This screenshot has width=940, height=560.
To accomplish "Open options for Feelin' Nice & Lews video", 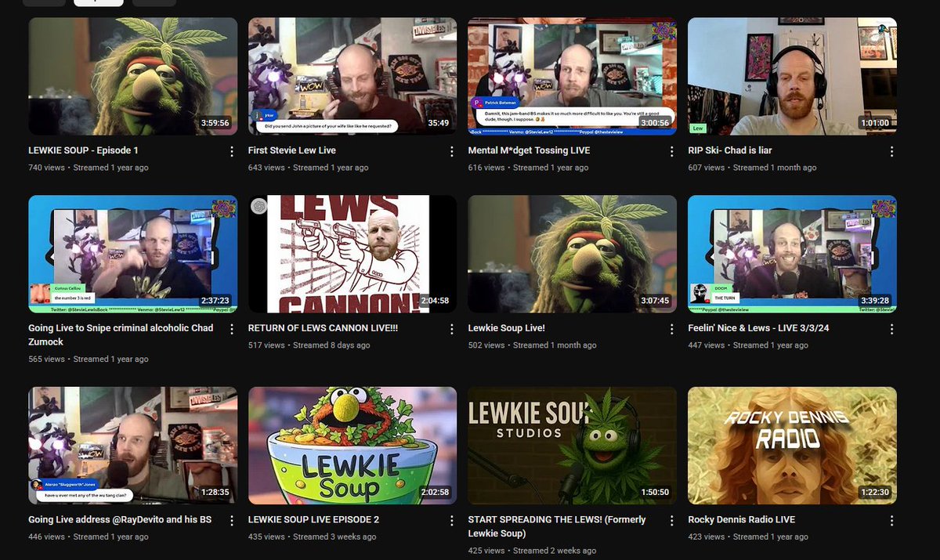I will pyautogui.click(x=891, y=328).
